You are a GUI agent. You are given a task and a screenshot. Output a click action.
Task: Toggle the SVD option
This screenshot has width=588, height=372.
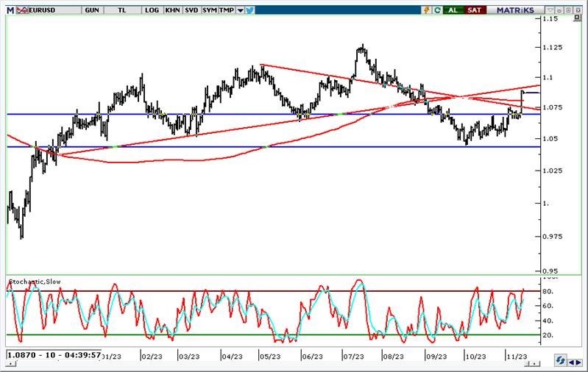[x=191, y=10]
